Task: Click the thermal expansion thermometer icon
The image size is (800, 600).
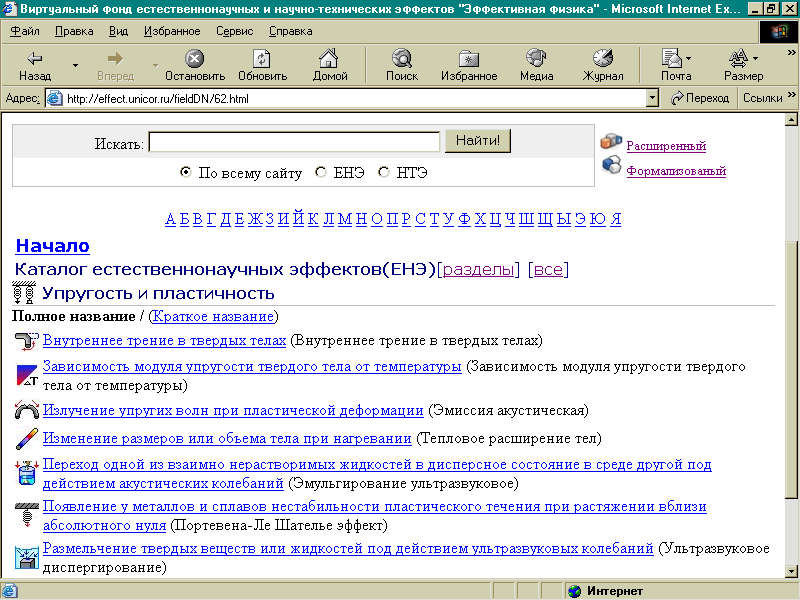Action: (27, 439)
